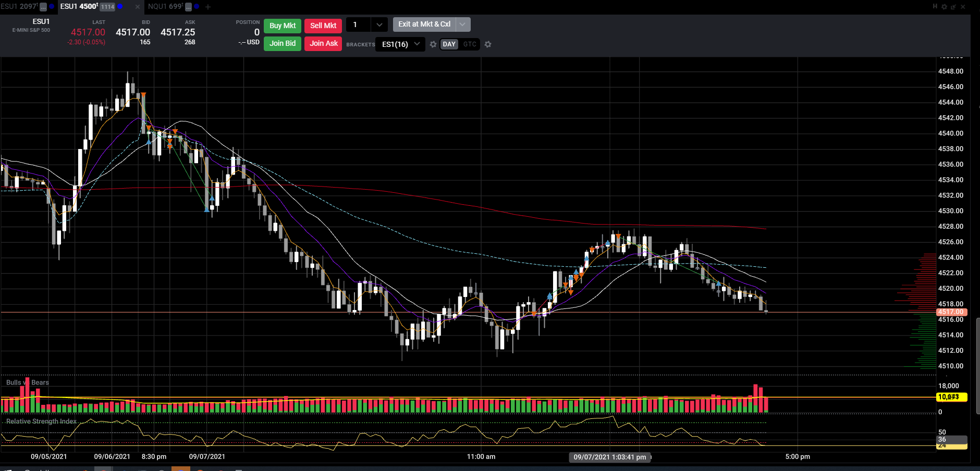Open the order quantity dropdown arrow
This screenshot has height=471, width=980.
pyautogui.click(x=379, y=24)
